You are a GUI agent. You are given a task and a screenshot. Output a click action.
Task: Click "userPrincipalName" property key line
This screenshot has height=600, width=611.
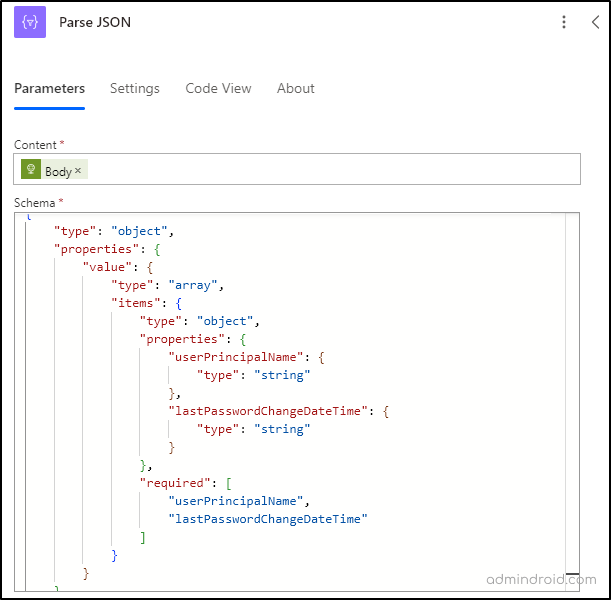tap(246, 357)
